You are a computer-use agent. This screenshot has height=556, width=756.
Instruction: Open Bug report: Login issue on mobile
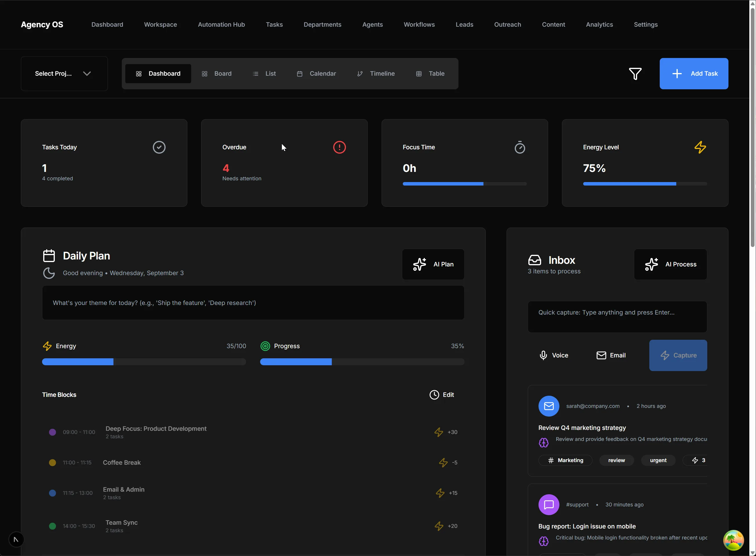587,527
